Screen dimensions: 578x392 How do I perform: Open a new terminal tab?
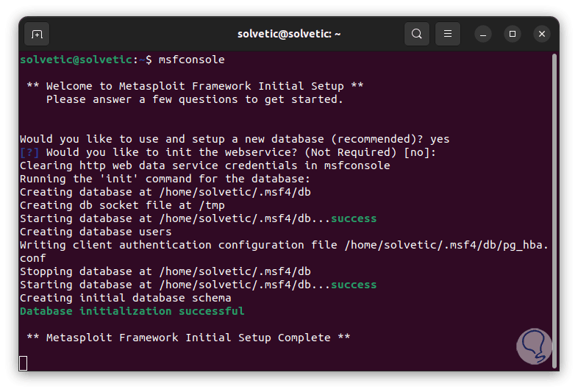click(x=37, y=34)
